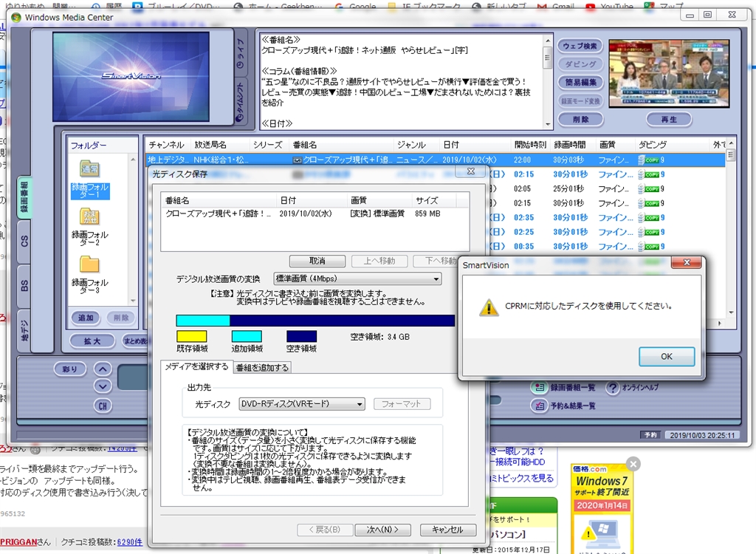Click the 上へ移動 button
756x554 pixels.
pos(379,261)
